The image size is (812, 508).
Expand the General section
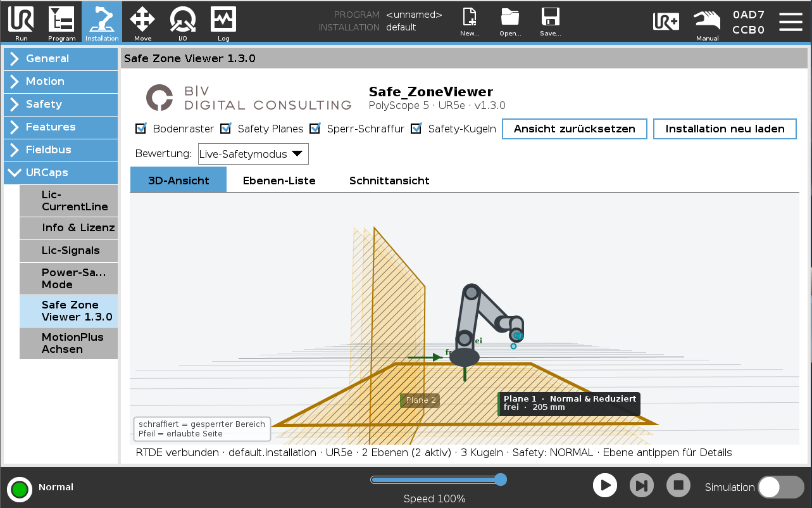point(61,58)
